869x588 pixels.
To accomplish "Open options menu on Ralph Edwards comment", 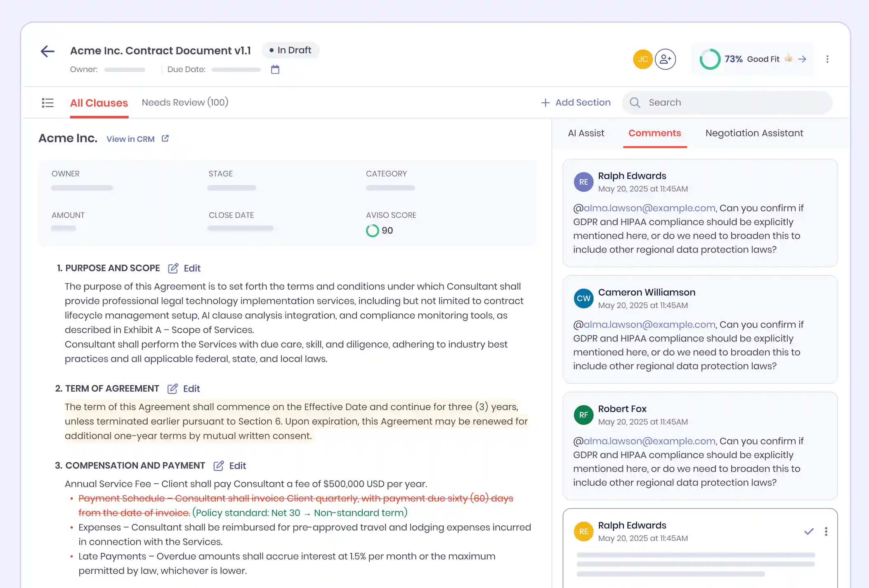I will [x=826, y=532].
